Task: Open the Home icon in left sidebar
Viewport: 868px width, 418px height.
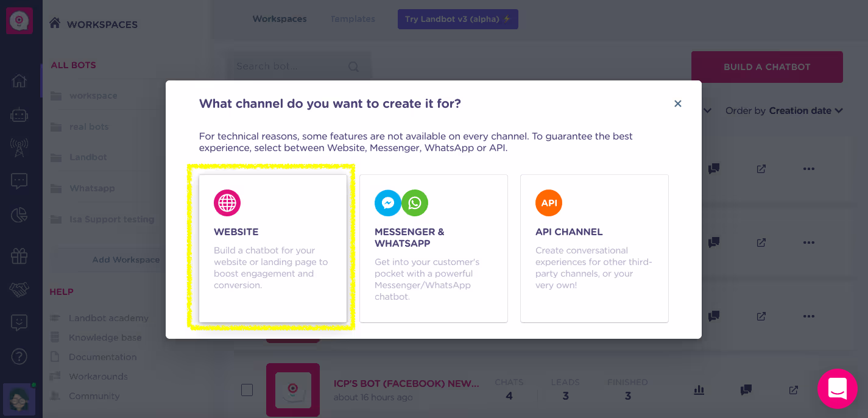Action: pyautogui.click(x=19, y=80)
